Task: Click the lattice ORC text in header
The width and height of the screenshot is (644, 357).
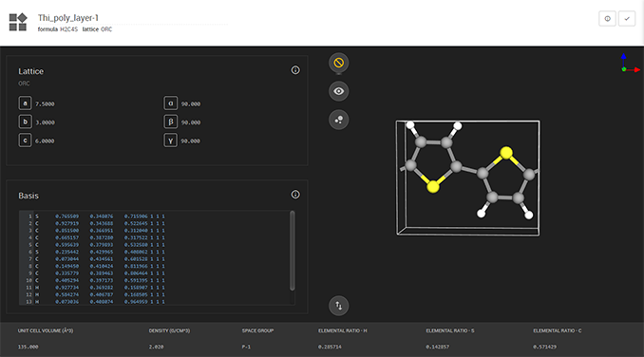Action: (97, 29)
